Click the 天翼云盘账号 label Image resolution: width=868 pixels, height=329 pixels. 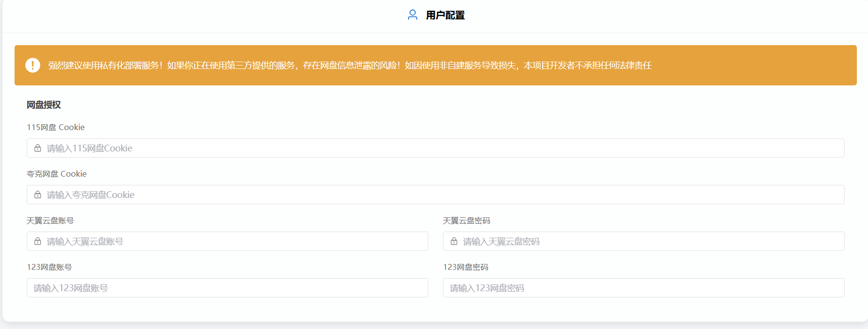(50, 220)
